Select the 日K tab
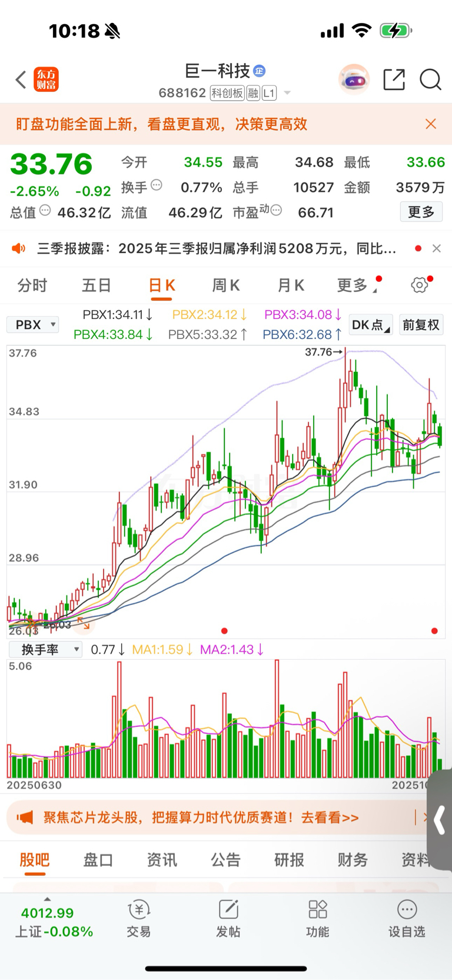Screen dimensions: 452x980 tap(161, 285)
